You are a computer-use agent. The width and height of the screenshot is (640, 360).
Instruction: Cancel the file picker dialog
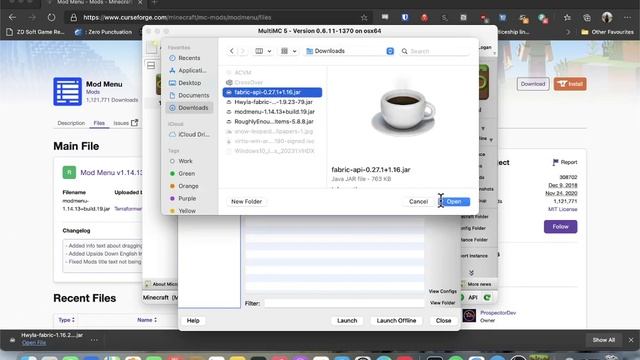coord(418,202)
